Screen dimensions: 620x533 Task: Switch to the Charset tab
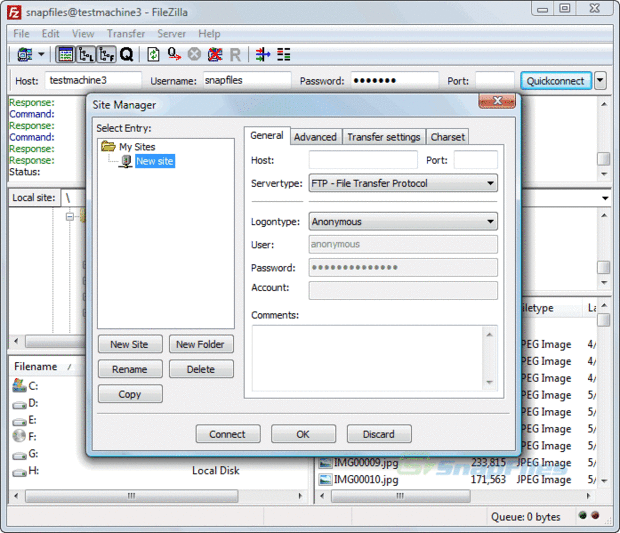click(448, 137)
